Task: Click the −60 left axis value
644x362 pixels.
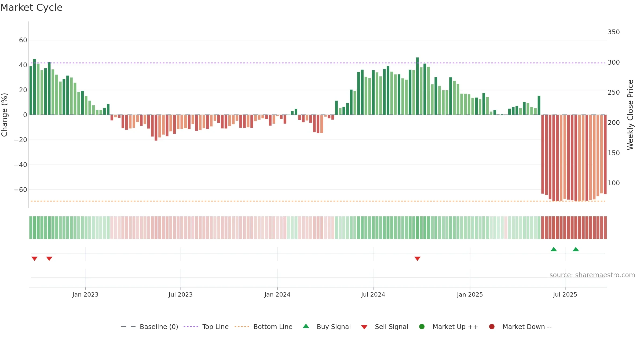Action: click(x=21, y=190)
